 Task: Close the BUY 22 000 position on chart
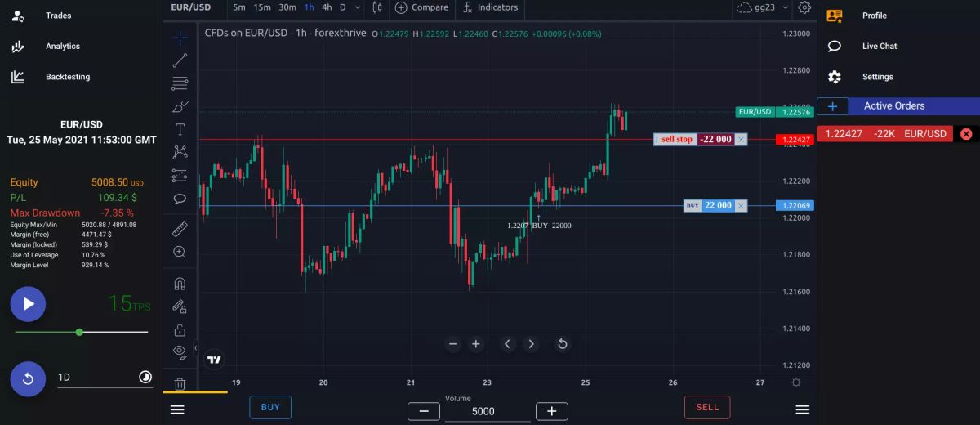pos(741,205)
